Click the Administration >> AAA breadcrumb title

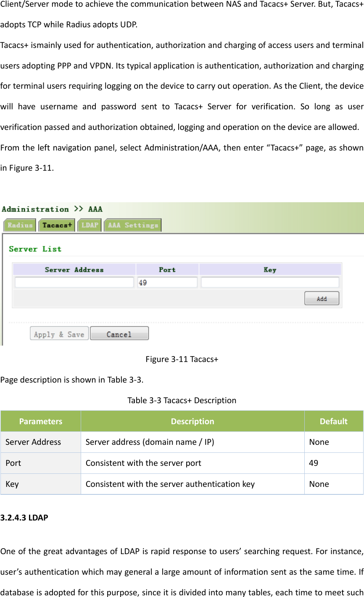click(x=52, y=209)
